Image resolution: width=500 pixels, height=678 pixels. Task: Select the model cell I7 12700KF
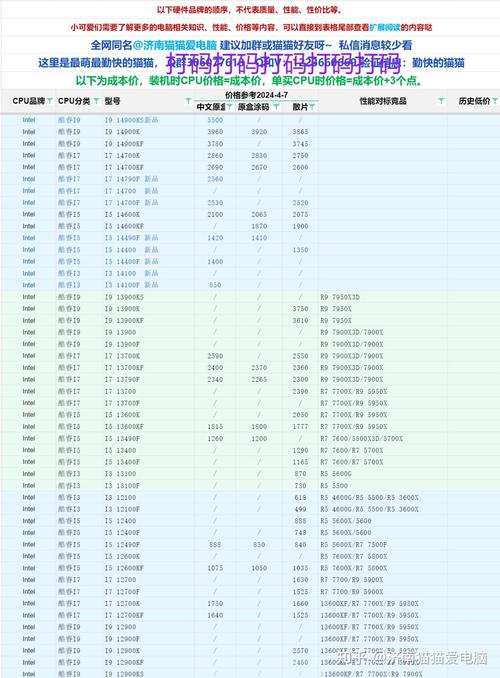coord(124,615)
